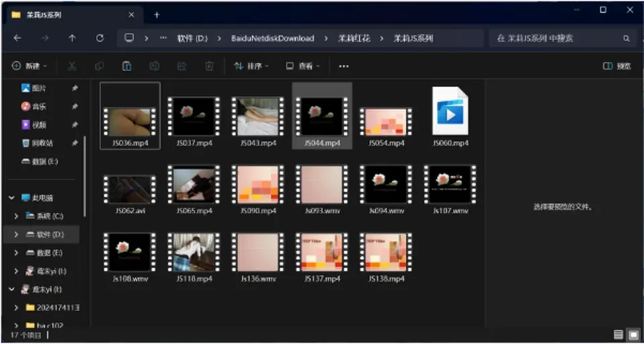Select file JS138.mp4
This screenshot has height=344, width=644.
(x=386, y=257)
